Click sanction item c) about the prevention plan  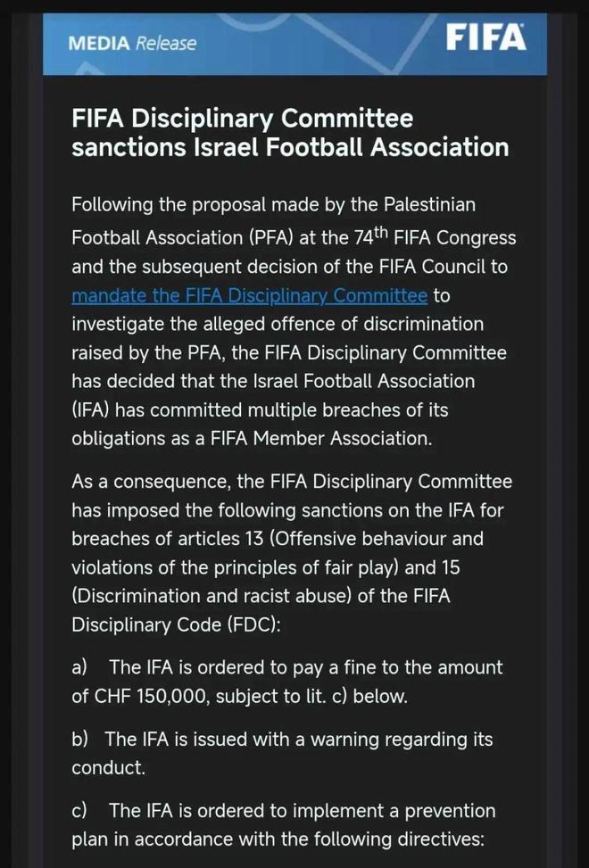283,824
